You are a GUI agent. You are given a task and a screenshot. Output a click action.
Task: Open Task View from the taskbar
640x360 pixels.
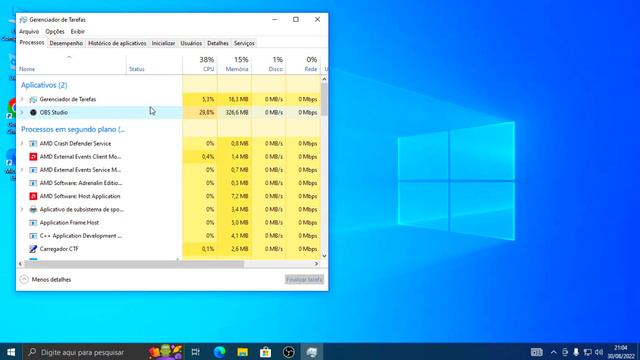[196, 352]
